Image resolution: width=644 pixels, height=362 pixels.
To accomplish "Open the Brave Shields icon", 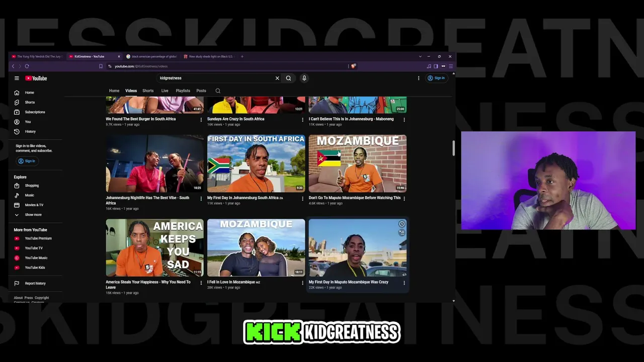I will pyautogui.click(x=353, y=66).
